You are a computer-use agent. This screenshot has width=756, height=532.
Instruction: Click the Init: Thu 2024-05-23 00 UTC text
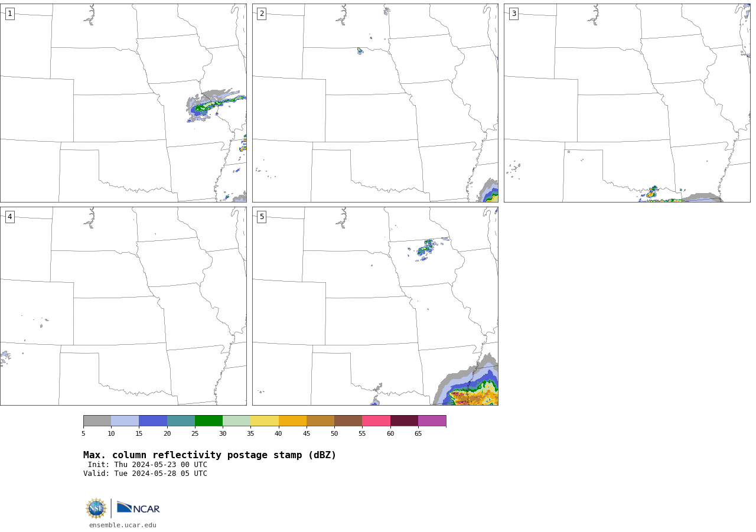point(147,465)
